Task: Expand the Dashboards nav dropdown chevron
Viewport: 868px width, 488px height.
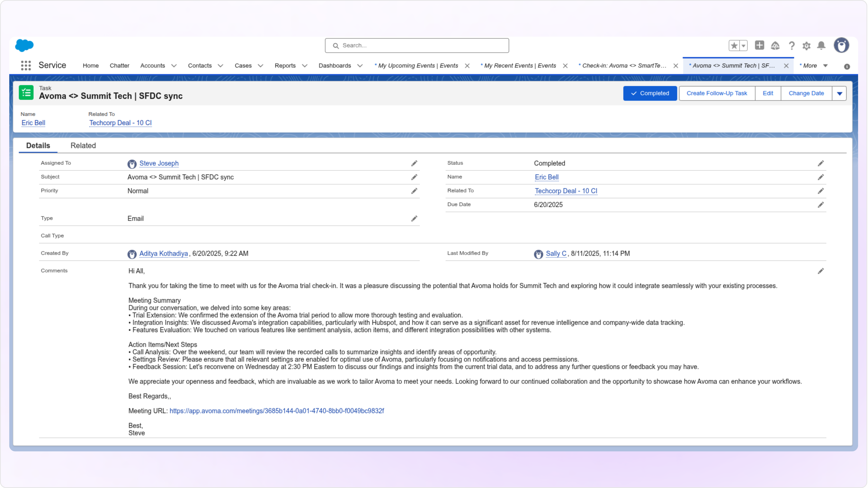Action: (360, 66)
